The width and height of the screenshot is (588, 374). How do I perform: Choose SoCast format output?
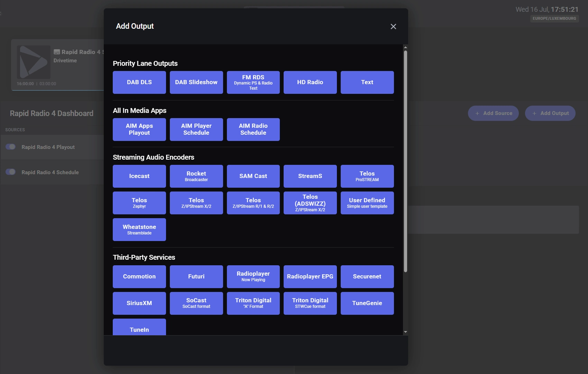pos(196,303)
